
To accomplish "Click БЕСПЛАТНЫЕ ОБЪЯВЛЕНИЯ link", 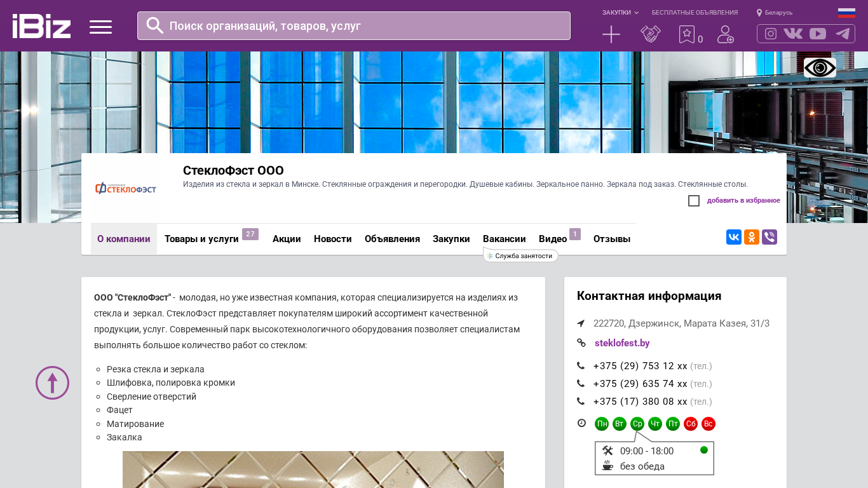I will pyautogui.click(x=695, y=13).
